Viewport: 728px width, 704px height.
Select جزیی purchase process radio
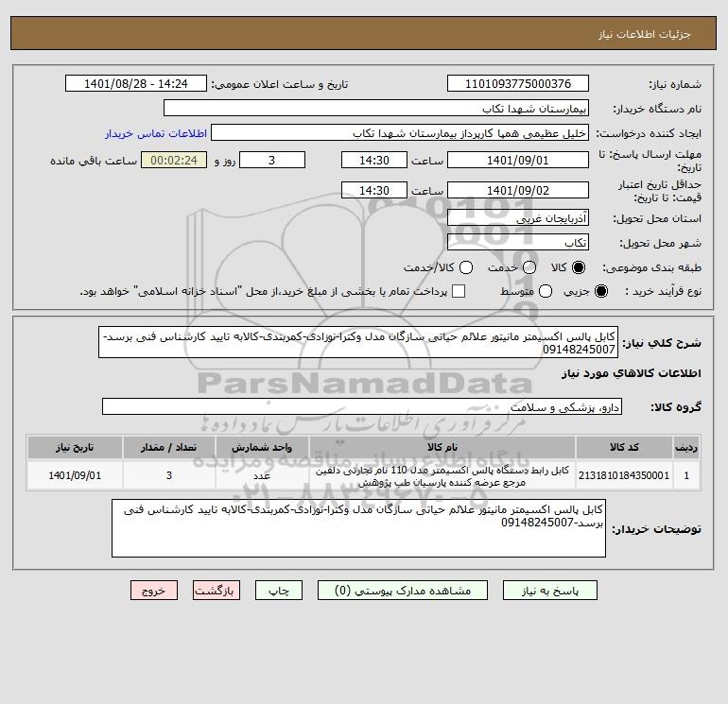coord(600,291)
